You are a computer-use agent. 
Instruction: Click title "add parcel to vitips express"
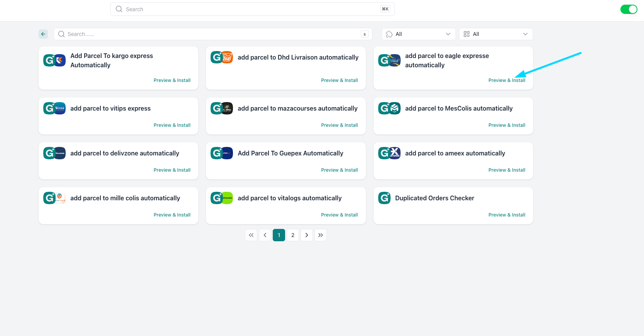point(110,108)
